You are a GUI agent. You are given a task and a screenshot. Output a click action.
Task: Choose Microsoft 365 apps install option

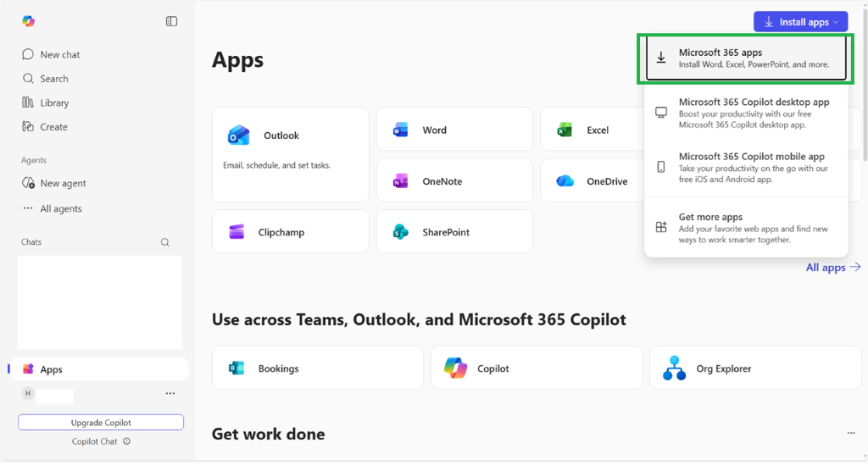click(x=746, y=58)
